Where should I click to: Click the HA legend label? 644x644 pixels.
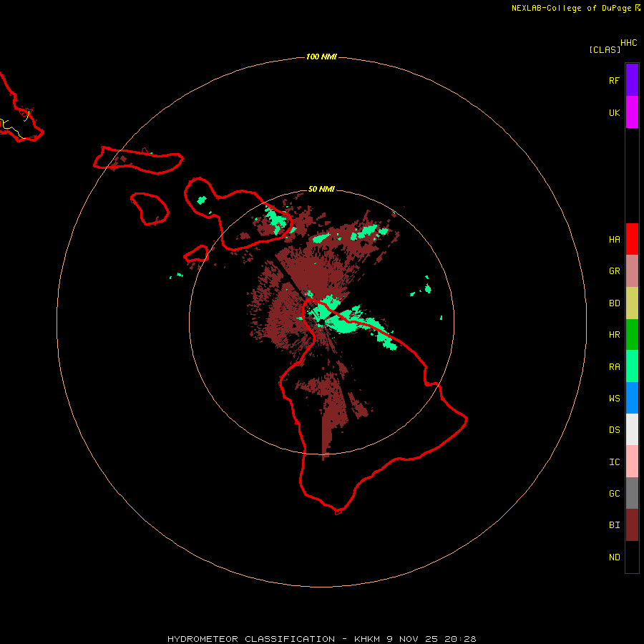[x=614, y=239]
